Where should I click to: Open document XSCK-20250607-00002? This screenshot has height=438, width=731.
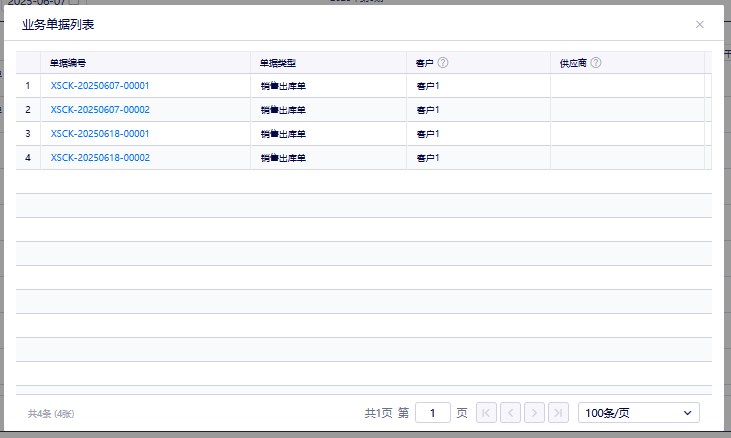pos(100,110)
